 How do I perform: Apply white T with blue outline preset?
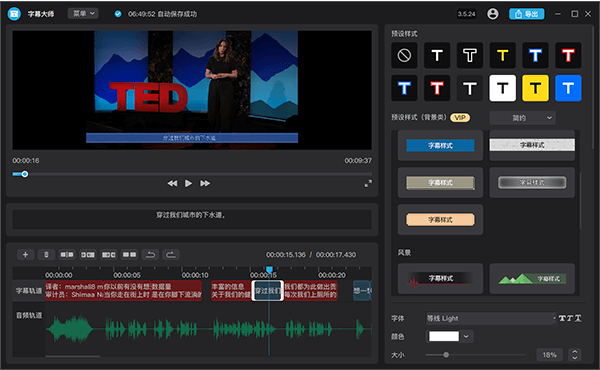404,88
